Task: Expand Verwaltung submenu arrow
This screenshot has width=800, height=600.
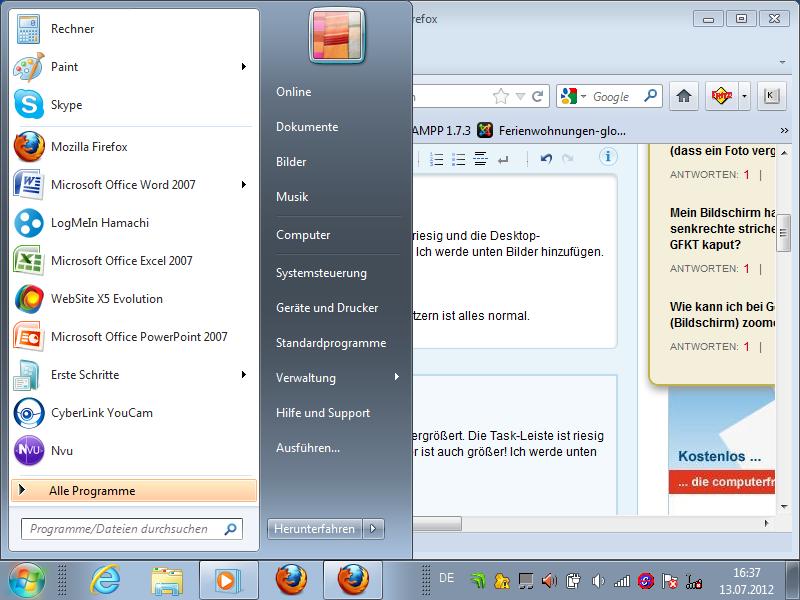Action: pos(396,377)
